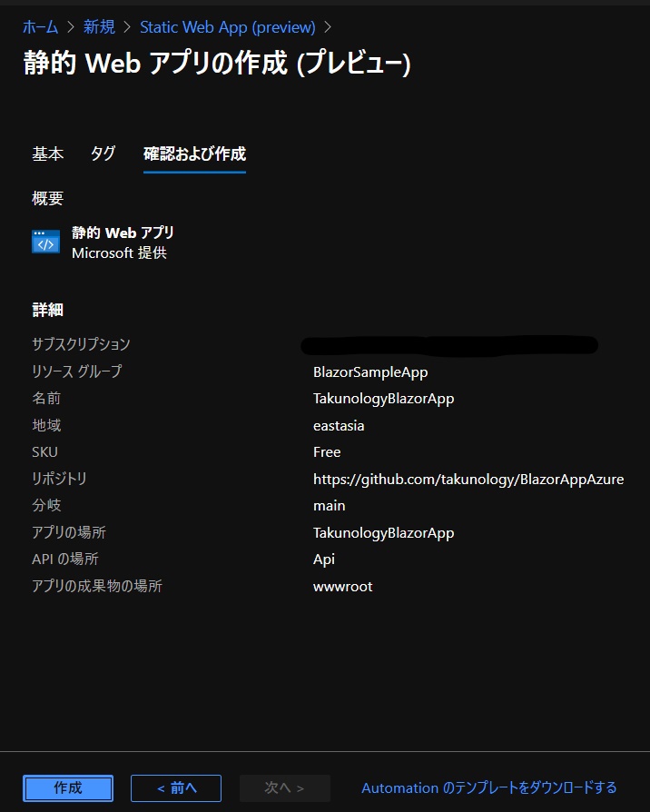Click the Api location value
The height and width of the screenshot is (812, 650).
tap(324, 559)
